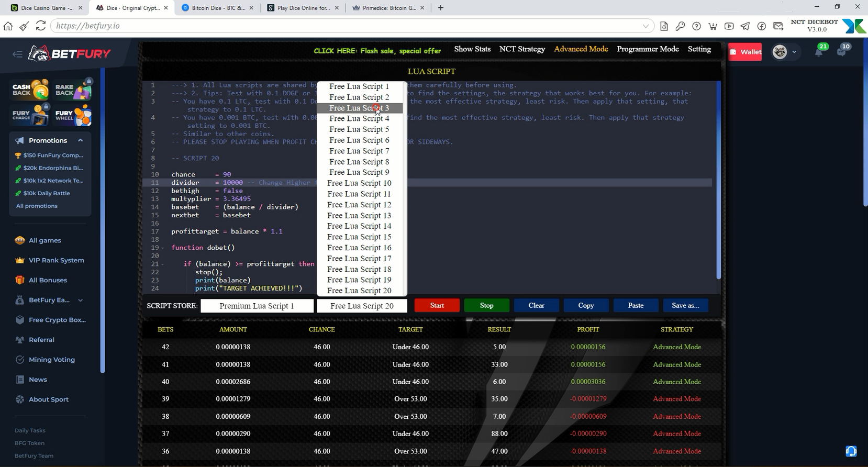Reload the page with refresh icon
This screenshot has width=868, height=467.
40,26
